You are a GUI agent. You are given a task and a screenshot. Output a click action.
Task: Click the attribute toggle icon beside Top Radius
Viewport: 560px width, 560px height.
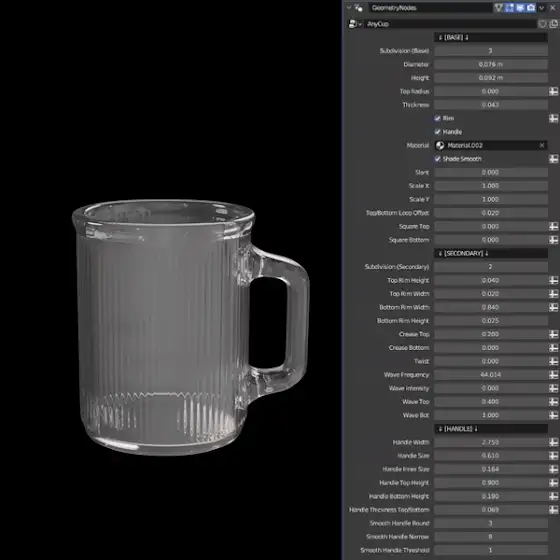click(x=553, y=91)
